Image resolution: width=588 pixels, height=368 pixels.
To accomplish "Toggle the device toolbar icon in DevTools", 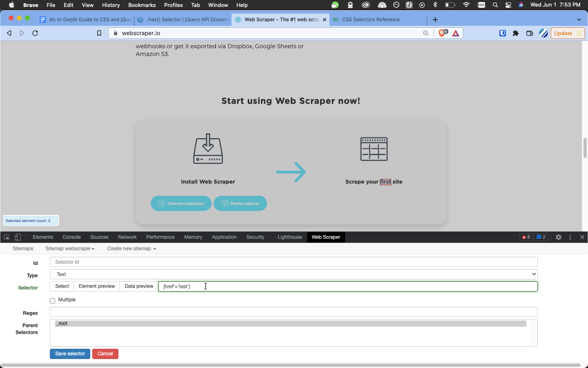I will point(18,237).
